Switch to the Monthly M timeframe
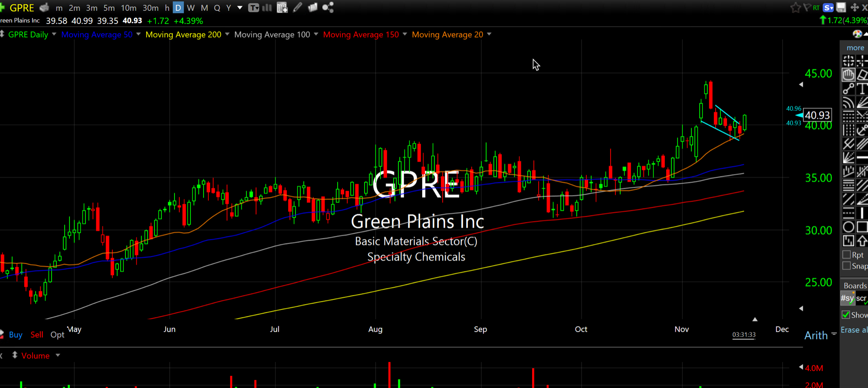Viewport: 868px width, 388px height. click(x=204, y=8)
